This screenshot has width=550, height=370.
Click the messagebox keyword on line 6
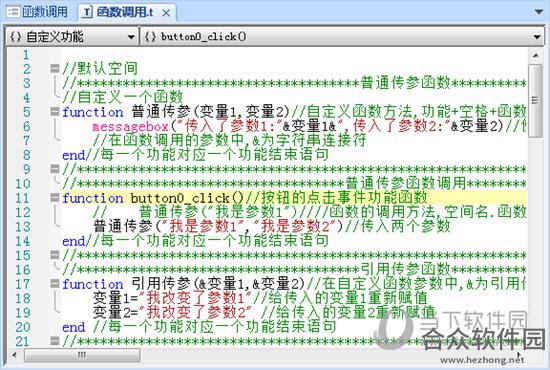click(130, 126)
